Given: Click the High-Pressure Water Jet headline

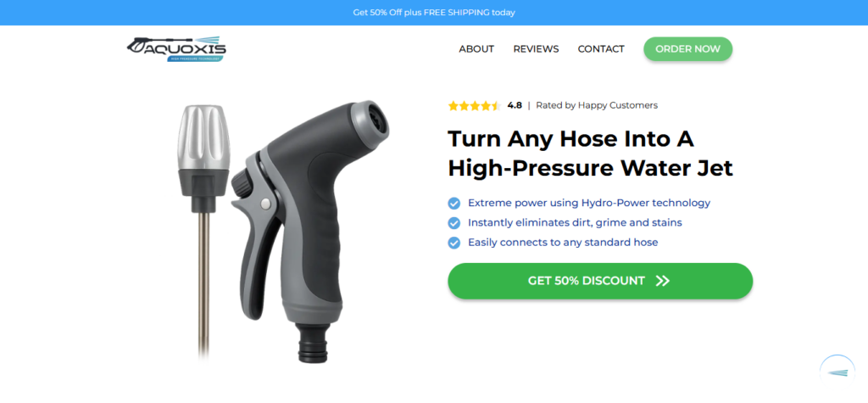Looking at the screenshot, I should 590,168.
